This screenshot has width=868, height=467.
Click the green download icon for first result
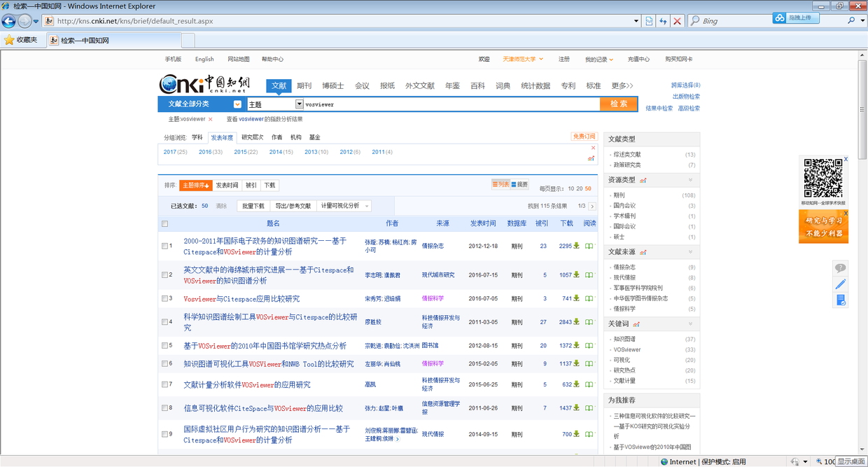pos(575,246)
